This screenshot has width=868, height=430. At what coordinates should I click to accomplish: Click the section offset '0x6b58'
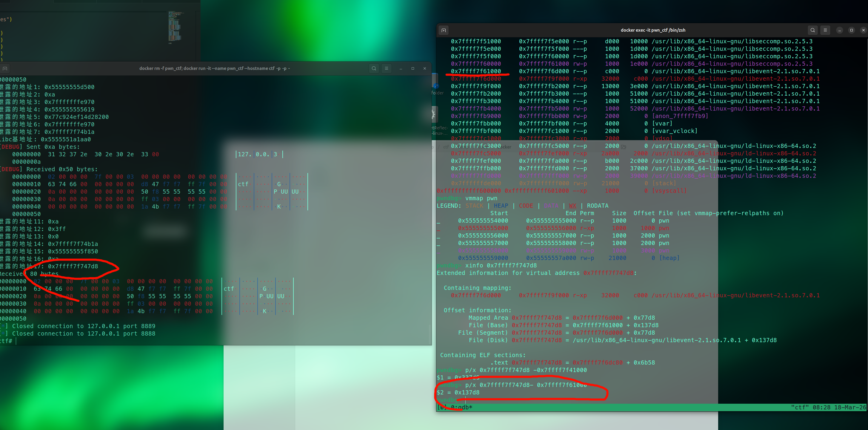pyautogui.click(x=644, y=362)
